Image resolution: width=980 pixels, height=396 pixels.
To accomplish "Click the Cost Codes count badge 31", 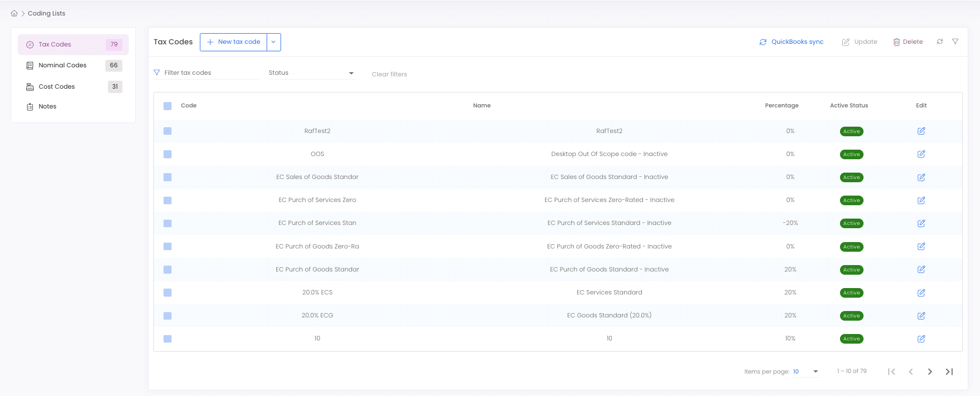I will point(115,87).
